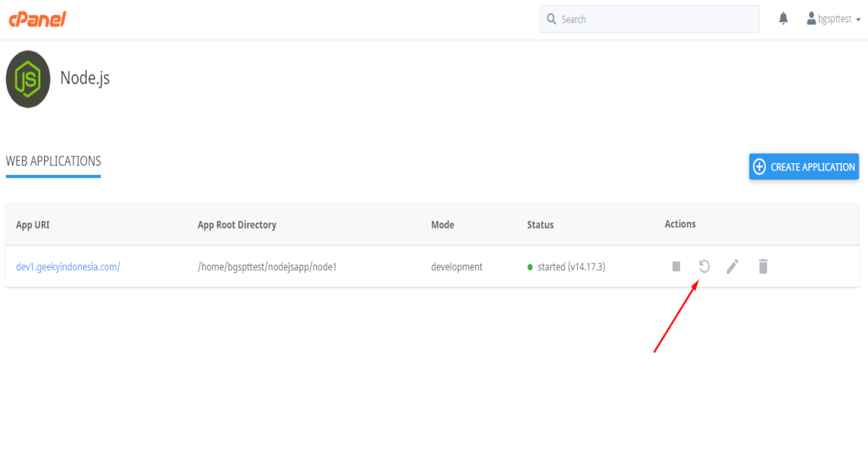The width and height of the screenshot is (868, 456).
Task: Select the /home/bgspttest/nodejsapp/node1 path text
Action: pyautogui.click(x=267, y=266)
